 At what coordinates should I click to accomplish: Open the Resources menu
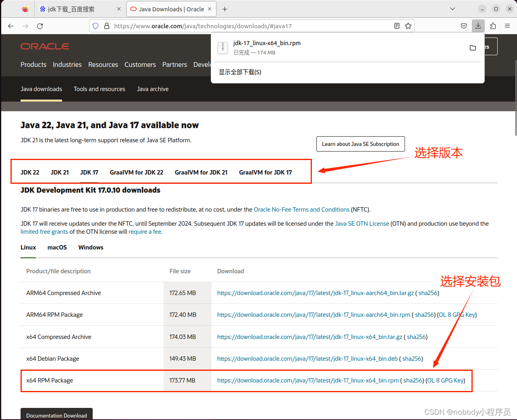click(x=103, y=64)
